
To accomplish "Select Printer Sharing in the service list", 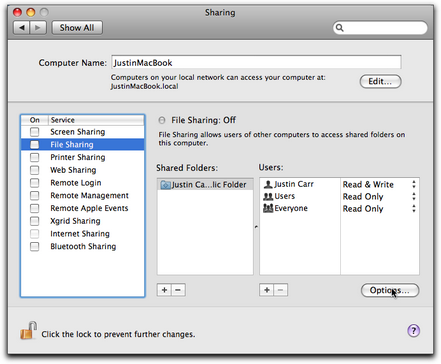I will (83, 157).
